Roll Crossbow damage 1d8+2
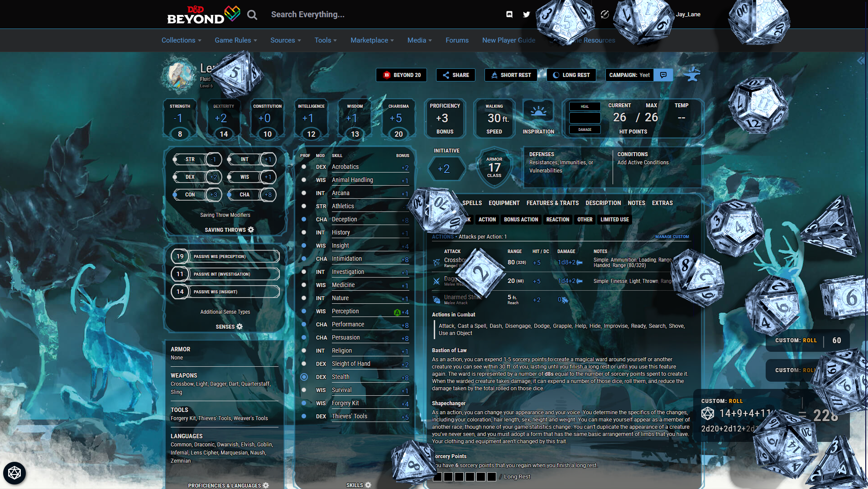868x489 pixels. [x=570, y=263]
